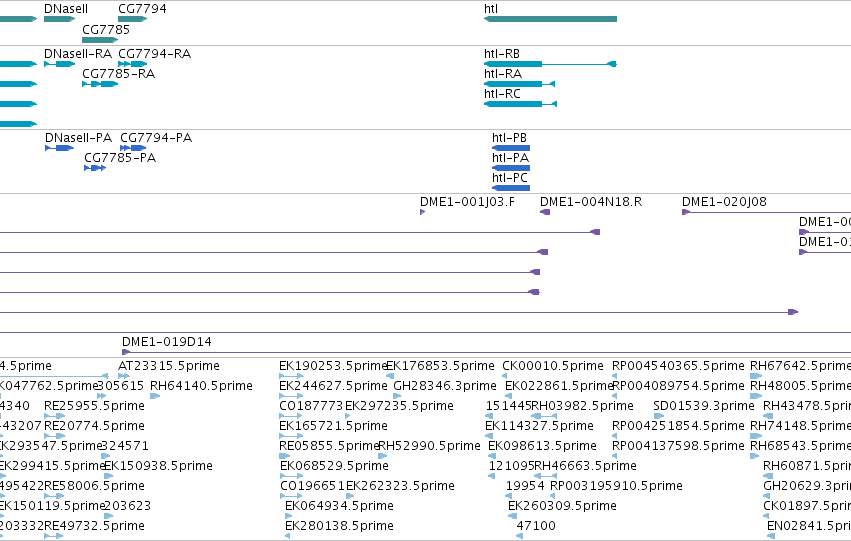Select the htl-RA transcript bar
The width and height of the screenshot is (851, 541).
tap(519, 84)
